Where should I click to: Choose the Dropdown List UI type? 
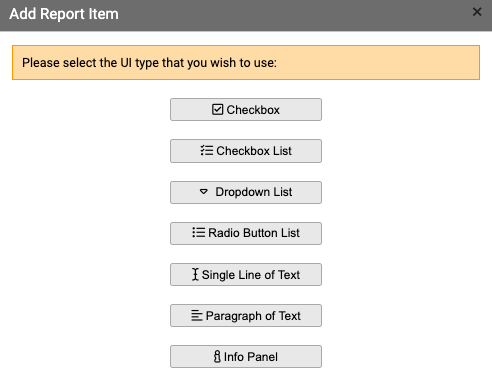click(x=246, y=192)
